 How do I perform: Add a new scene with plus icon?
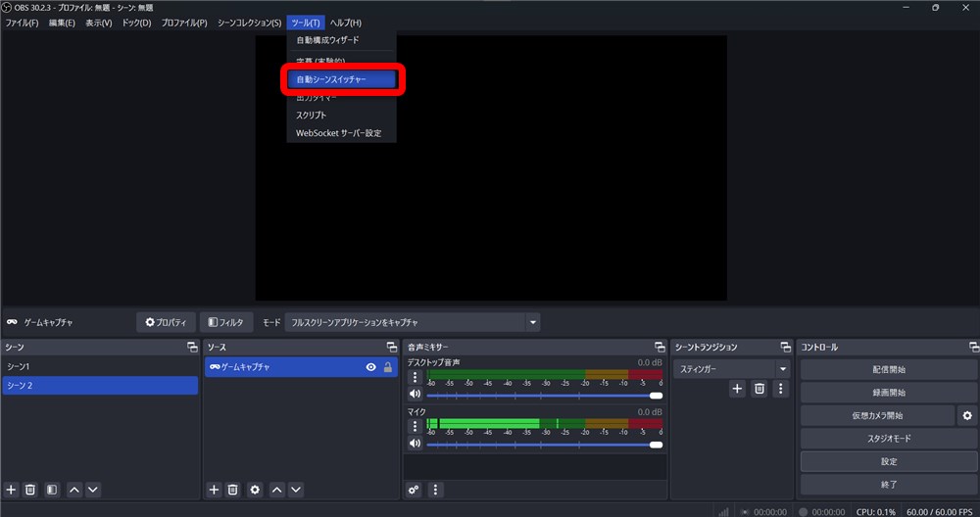coord(11,490)
